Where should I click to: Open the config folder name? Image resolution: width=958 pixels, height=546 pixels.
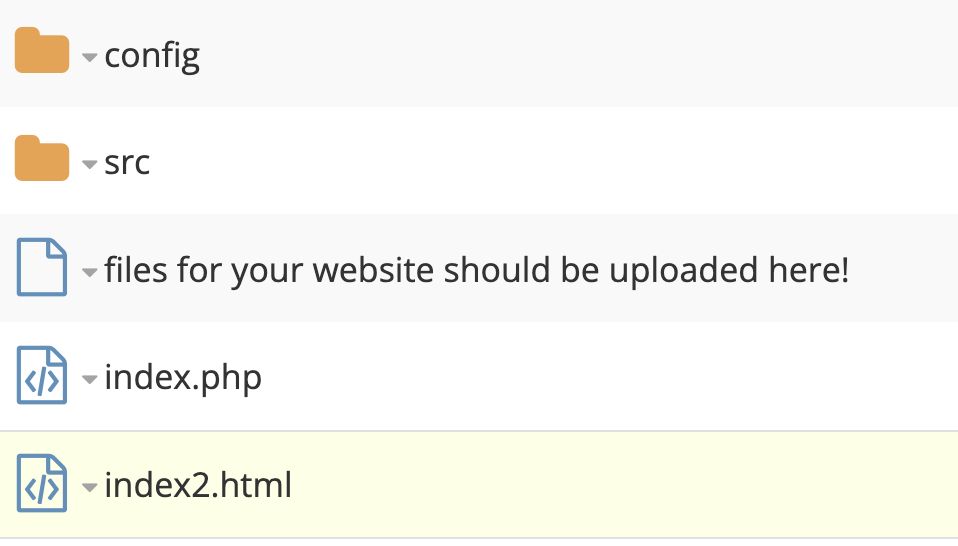[152, 54]
